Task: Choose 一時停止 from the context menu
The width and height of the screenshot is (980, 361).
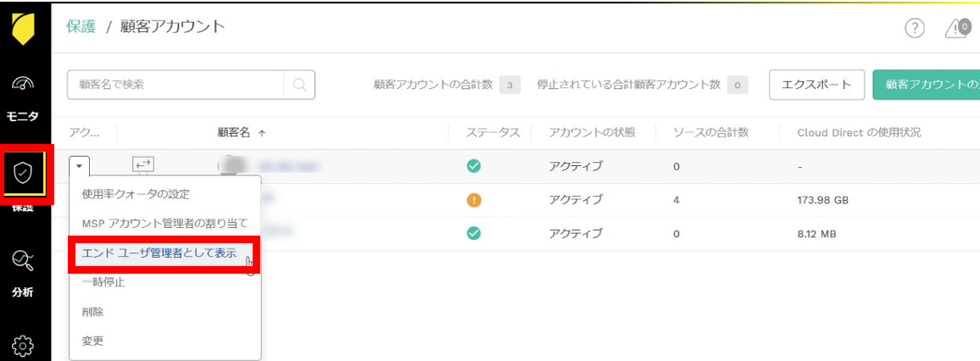Action: [x=103, y=282]
